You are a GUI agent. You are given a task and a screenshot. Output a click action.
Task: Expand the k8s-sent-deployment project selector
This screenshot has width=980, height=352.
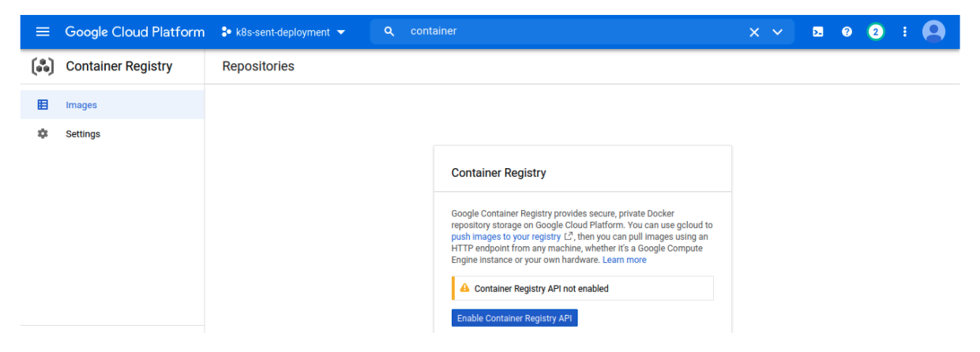click(283, 32)
